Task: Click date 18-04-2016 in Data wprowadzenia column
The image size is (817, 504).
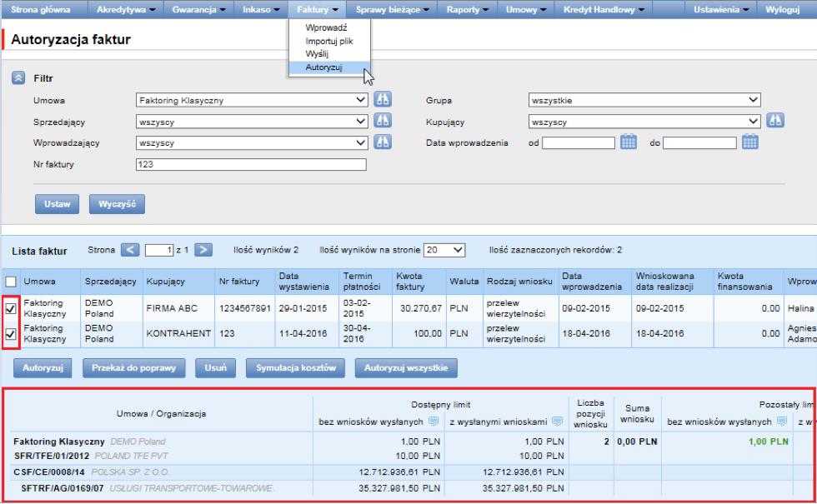Action: [585, 333]
